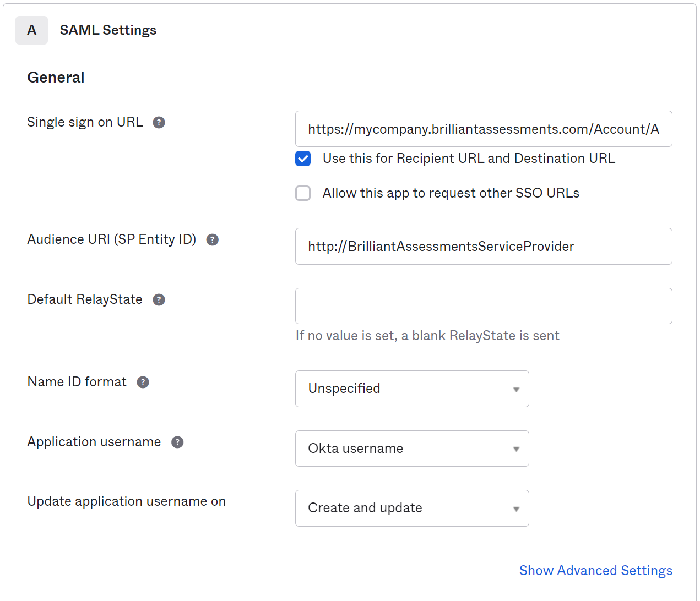Screen dimensions: 700x601
Task: Click the step A badge icon
Action: (31, 30)
